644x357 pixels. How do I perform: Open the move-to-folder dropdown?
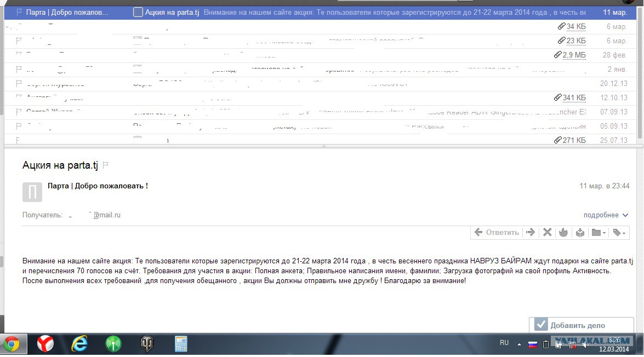pos(599,232)
